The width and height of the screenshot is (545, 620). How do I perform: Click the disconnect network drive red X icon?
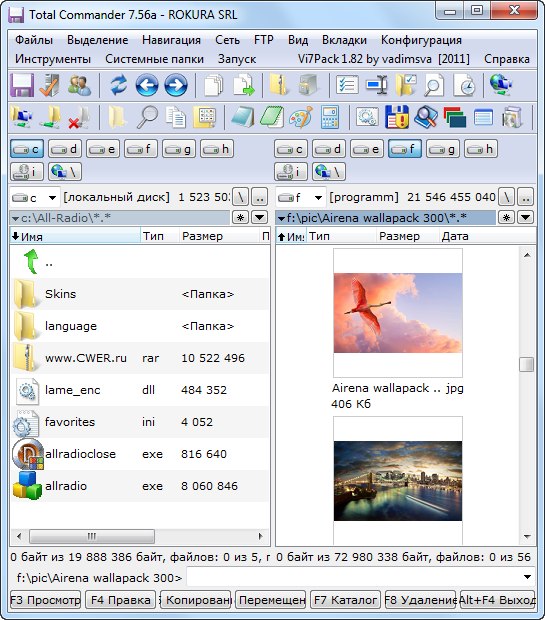79,117
